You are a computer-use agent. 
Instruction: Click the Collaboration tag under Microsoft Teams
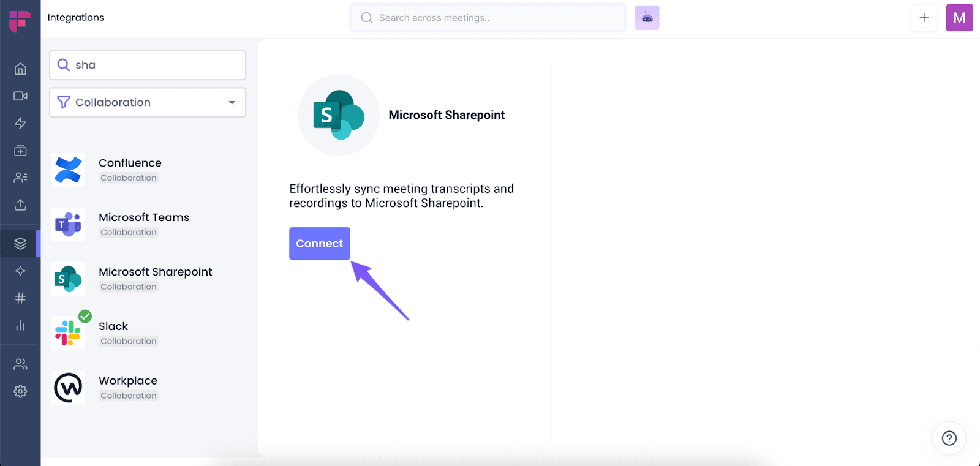click(129, 233)
